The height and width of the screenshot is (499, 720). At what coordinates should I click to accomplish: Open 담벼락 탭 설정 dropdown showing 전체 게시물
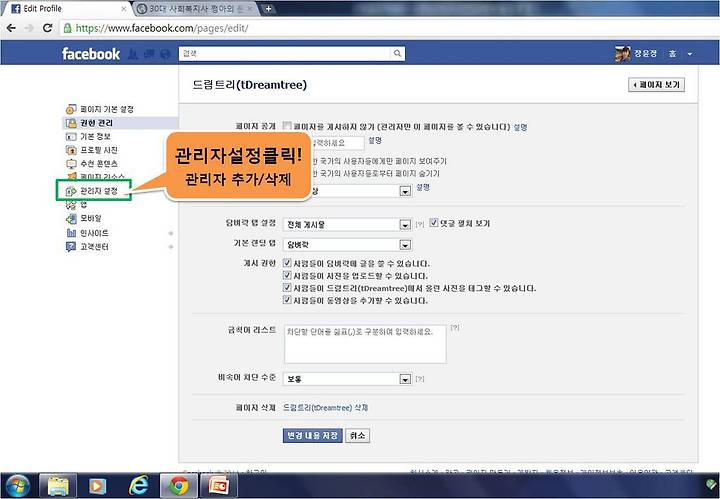[347, 224]
